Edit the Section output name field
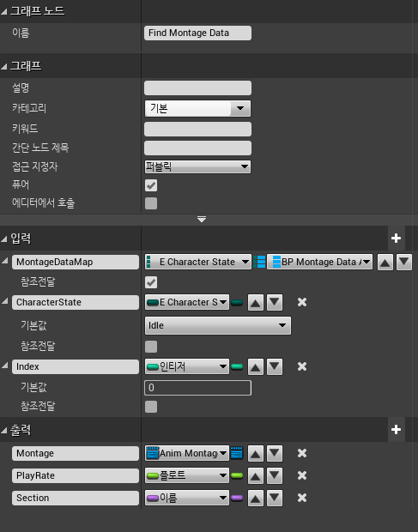Screen dimensions: 418x532 [x=76, y=498]
